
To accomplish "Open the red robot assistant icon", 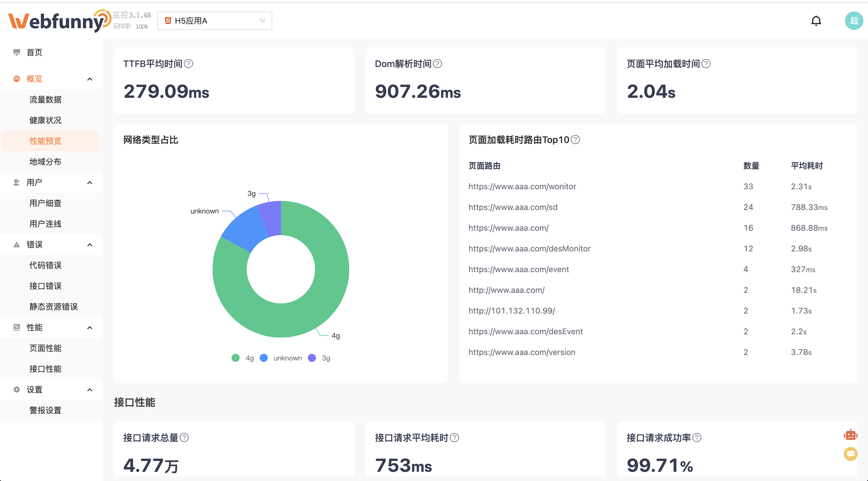I will pos(850,435).
